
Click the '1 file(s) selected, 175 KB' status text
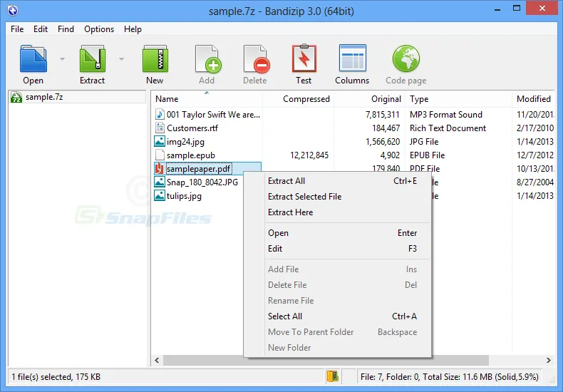56,377
